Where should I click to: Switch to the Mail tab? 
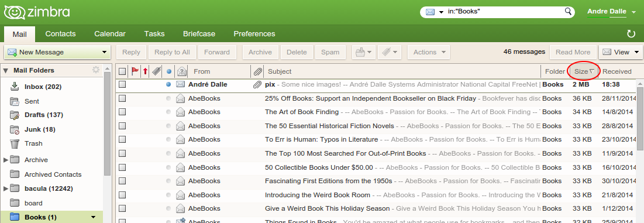[20, 34]
